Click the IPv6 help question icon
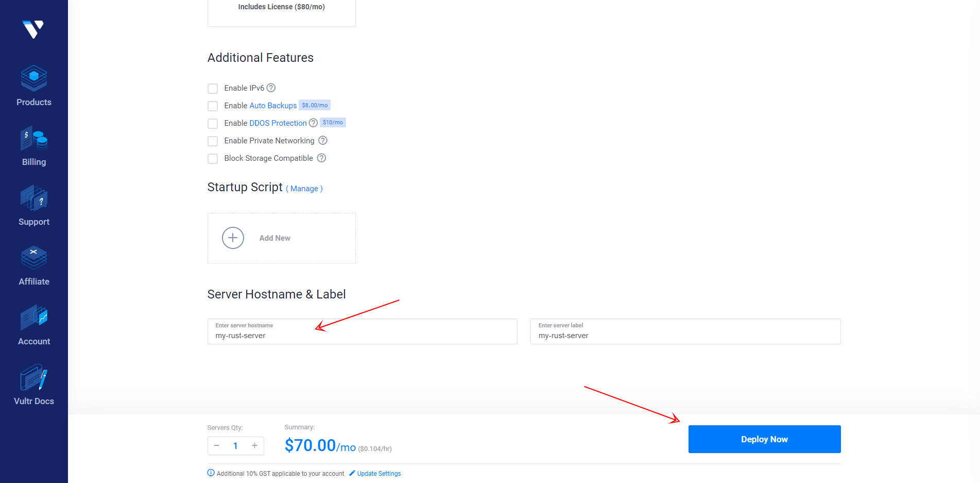This screenshot has width=980, height=483. tap(271, 88)
